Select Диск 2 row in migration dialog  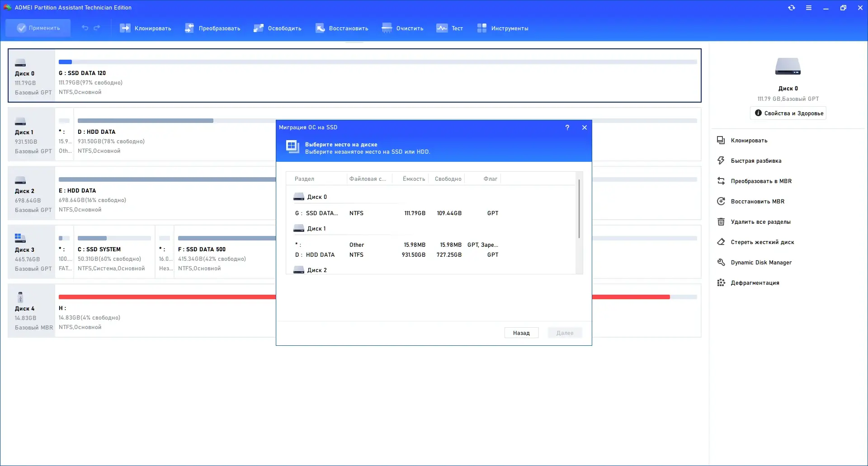[431, 270]
